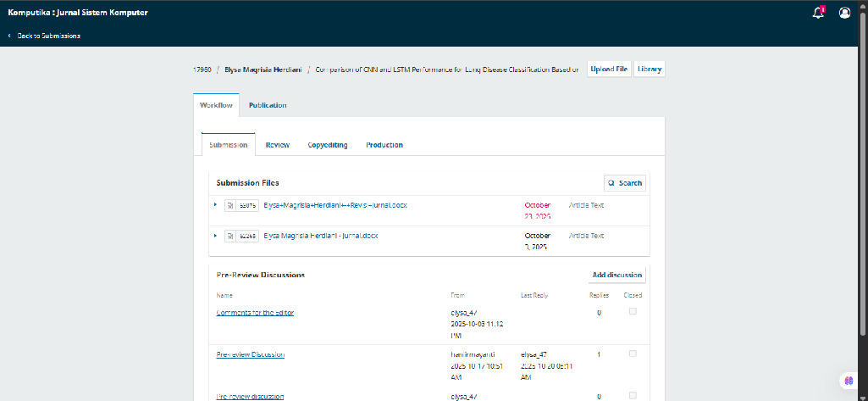
Task: Click the floating brain extension icon
Action: [x=848, y=381]
